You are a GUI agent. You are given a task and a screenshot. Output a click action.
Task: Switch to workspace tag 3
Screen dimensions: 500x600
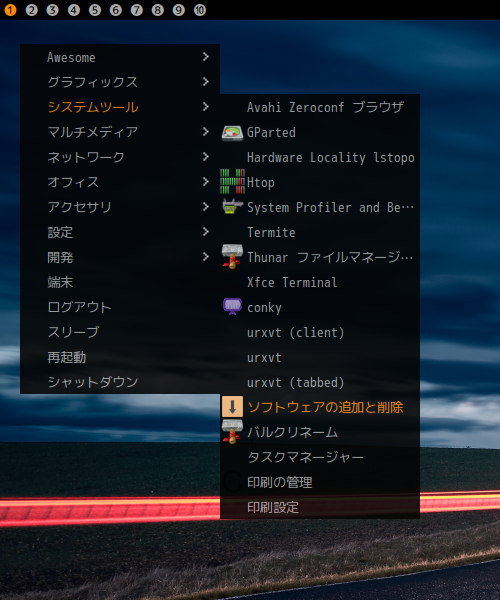tap(53, 10)
